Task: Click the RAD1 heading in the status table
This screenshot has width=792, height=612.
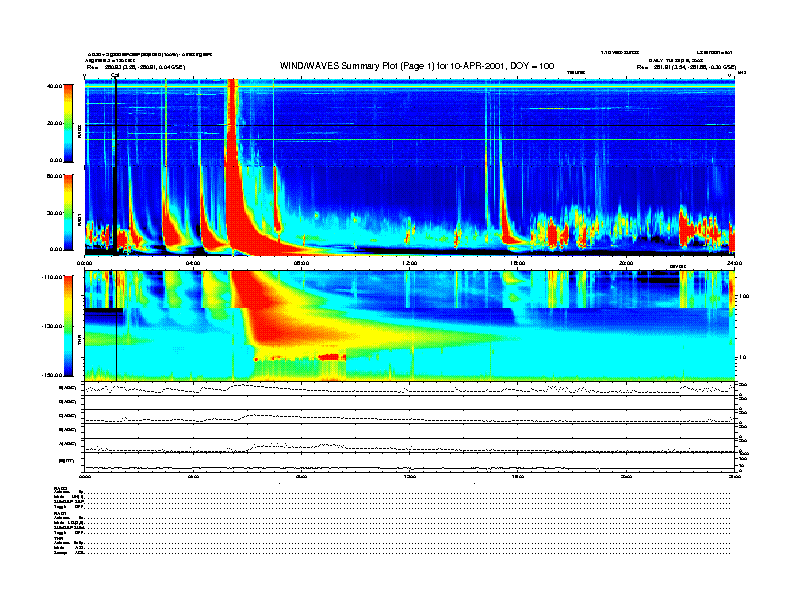Action: 60,514
